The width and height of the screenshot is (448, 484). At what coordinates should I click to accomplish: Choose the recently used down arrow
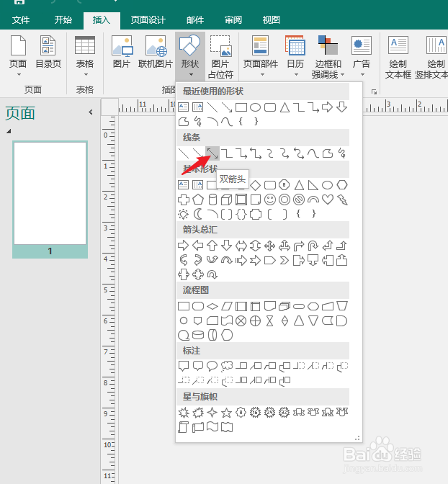[342, 107]
